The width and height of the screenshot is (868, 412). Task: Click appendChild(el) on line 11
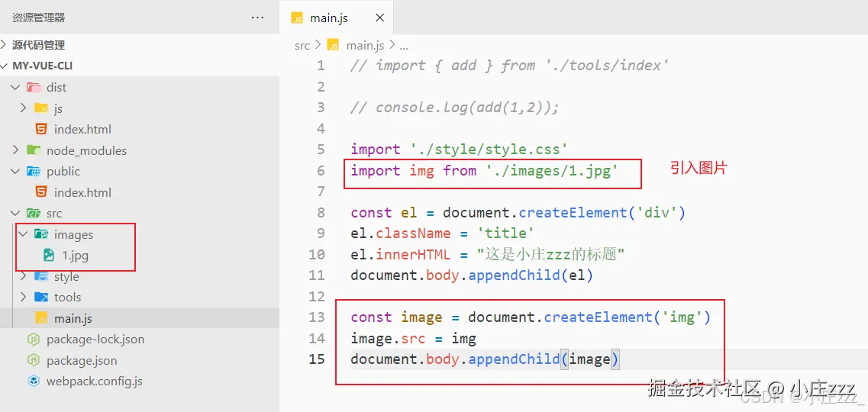531,275
